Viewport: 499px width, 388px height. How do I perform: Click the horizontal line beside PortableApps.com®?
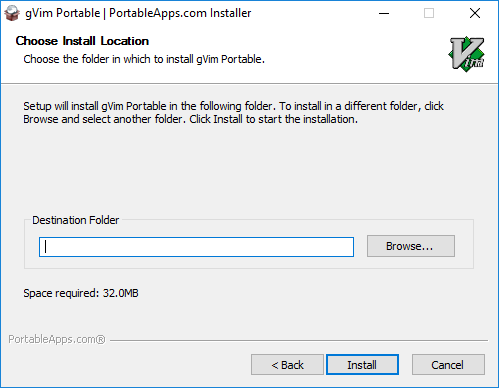[x=299, y=340]
